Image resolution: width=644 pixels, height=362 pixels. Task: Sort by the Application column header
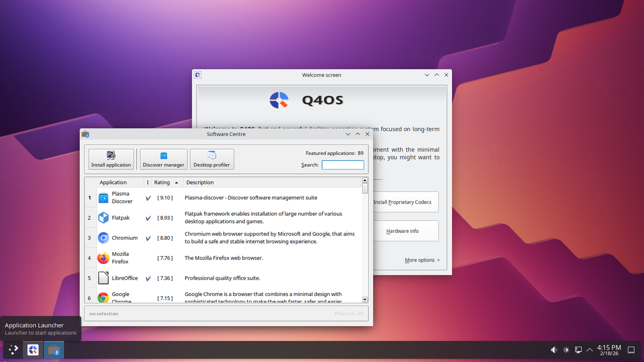113,182
